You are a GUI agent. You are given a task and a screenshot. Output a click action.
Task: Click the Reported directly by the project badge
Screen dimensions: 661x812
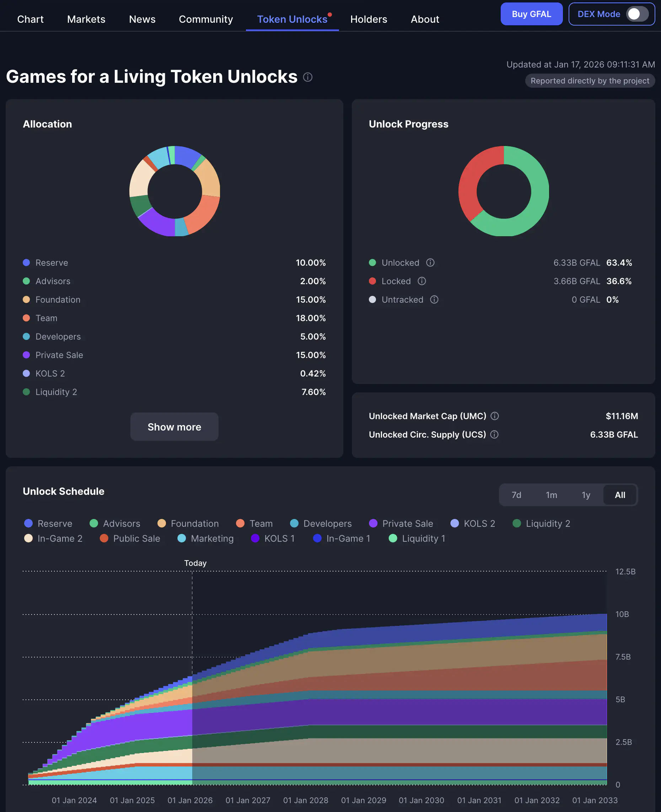pyautogui.click(x=590, y=81)
